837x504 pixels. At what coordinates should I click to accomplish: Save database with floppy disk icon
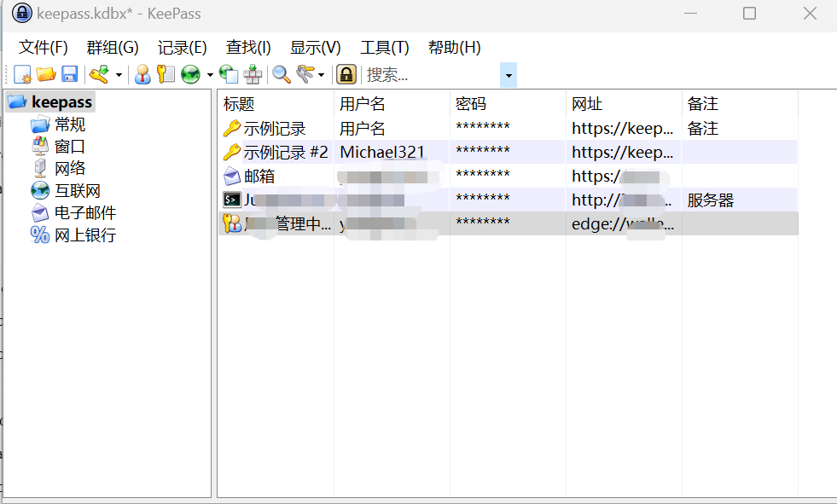(x=69, y=75)
